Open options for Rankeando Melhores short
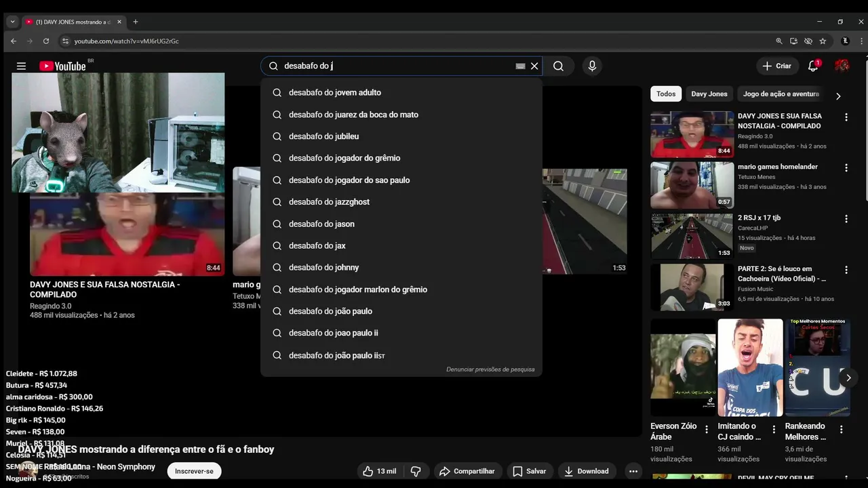 841,429
